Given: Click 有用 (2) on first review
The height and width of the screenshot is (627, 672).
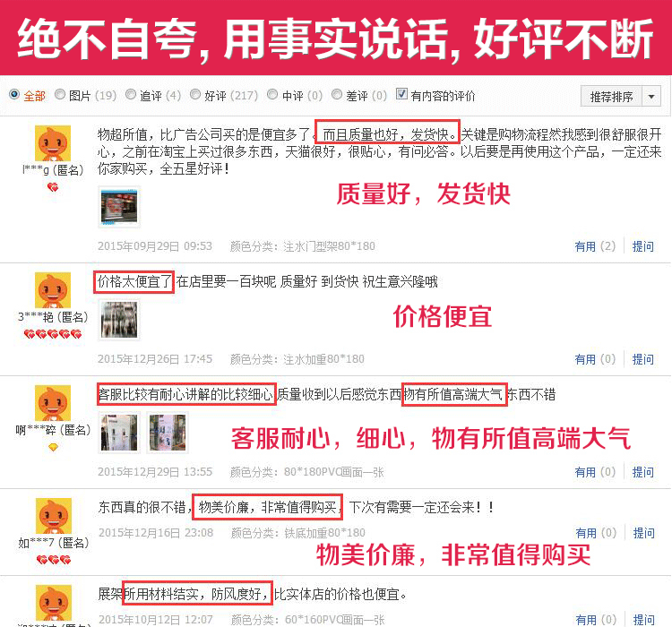Looking at the screenshot, I should (x=595, y=246).
